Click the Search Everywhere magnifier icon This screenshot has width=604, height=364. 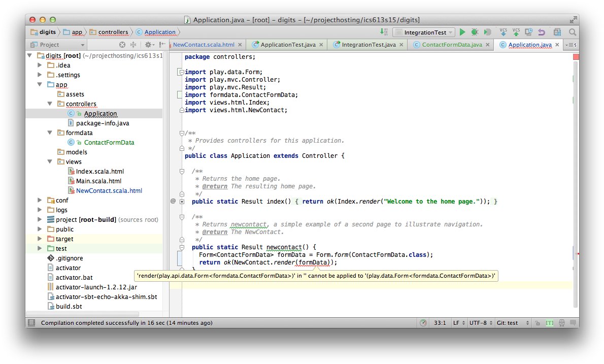(573, 32)
